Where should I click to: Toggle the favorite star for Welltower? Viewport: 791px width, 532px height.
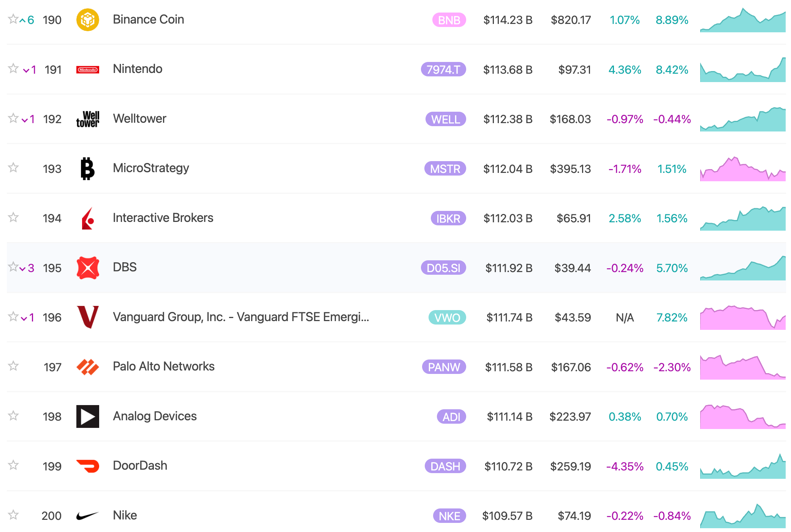[x=13, y=118]
